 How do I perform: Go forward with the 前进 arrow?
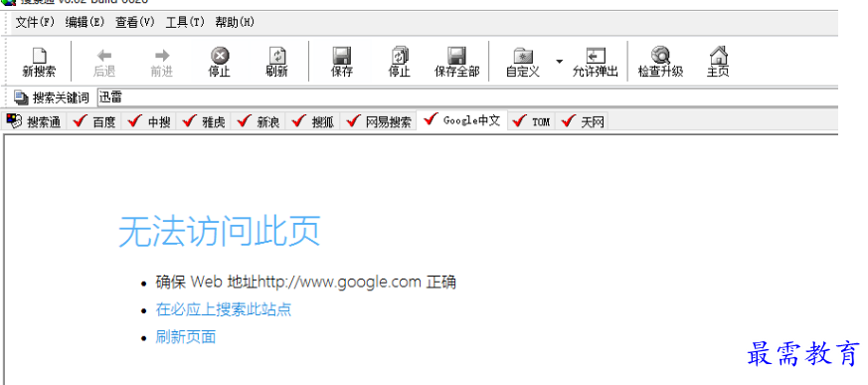162,62
